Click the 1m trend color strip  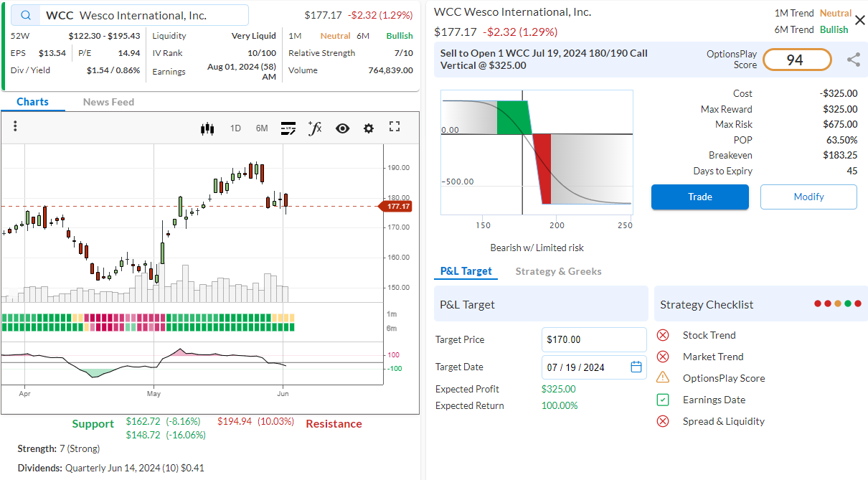(x=148, y=317)
